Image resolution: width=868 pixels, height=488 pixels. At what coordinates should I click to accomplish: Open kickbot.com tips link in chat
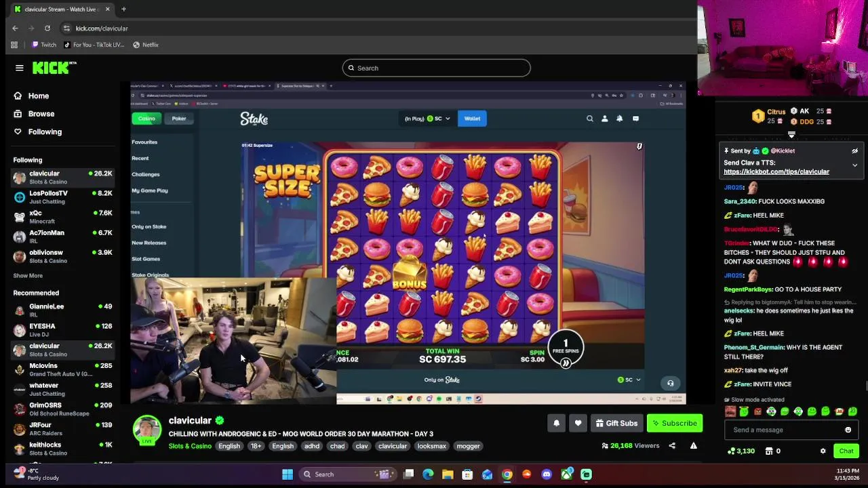coord(776,171)
